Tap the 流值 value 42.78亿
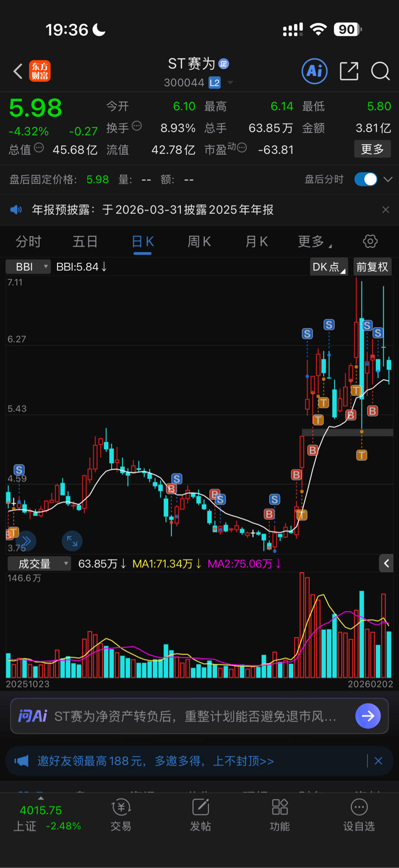399x868 pixels. (173, 150)
